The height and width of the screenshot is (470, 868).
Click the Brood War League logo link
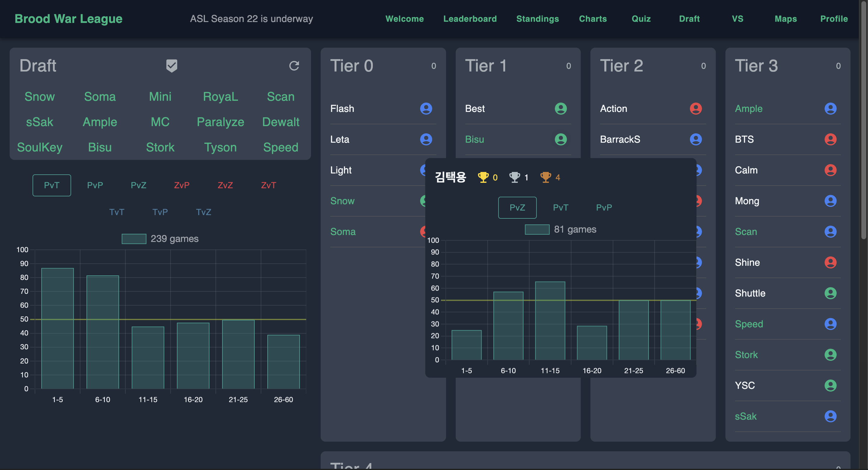[68, 19]
